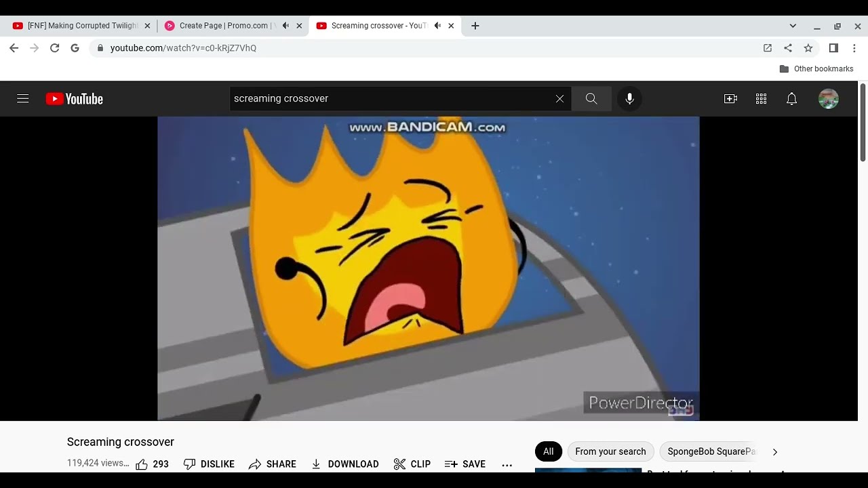The height and width of the screenshot is (488, 868).
Task: Select the From your search chip
Action: coord(610,451)
